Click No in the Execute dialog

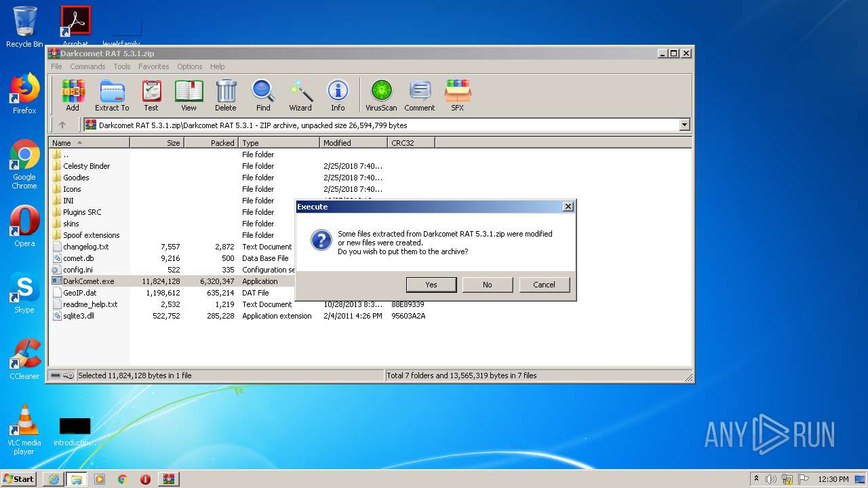(x=488, y=285)
